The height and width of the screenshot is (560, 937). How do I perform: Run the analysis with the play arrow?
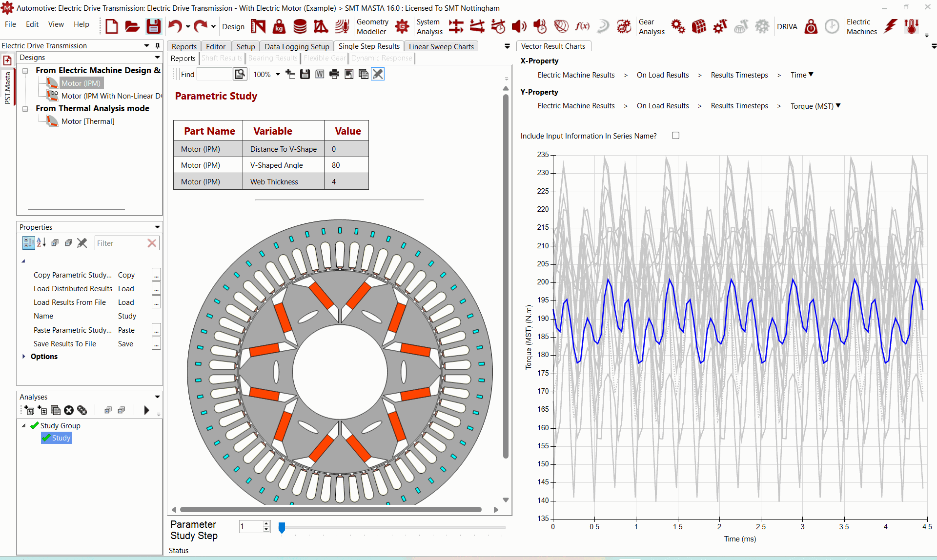[x=146, y=410]
